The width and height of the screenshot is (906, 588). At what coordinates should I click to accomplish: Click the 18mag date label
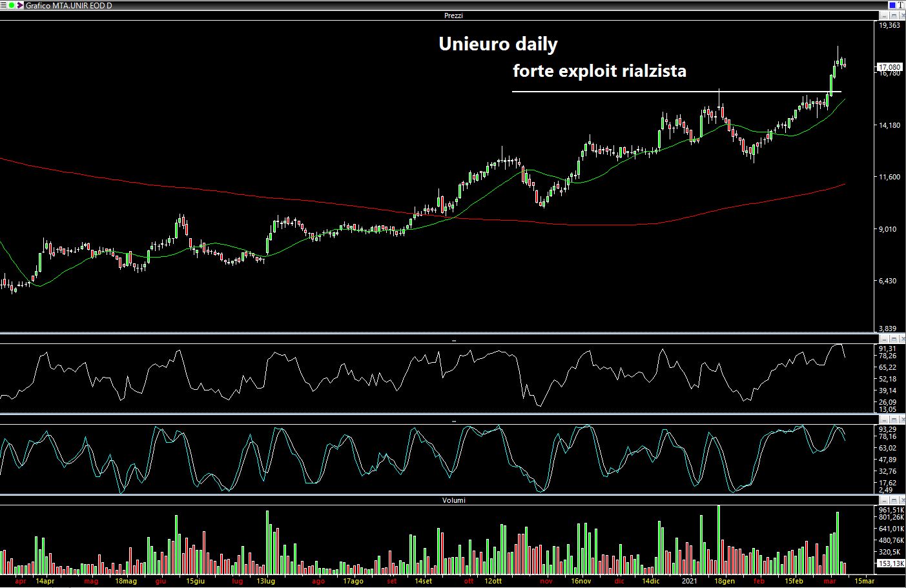[126, 581]
